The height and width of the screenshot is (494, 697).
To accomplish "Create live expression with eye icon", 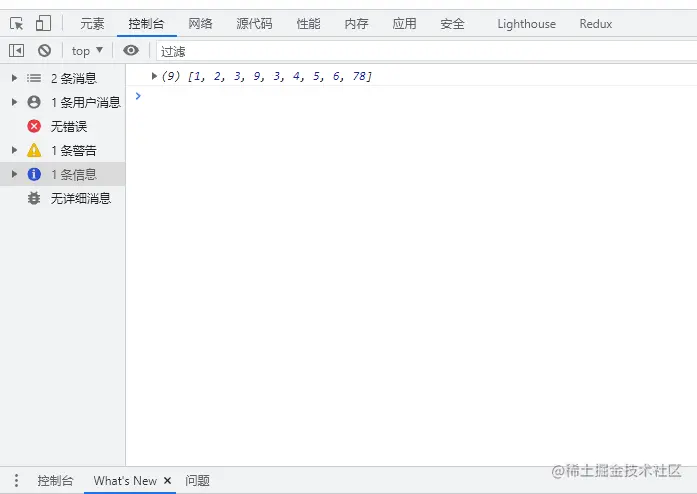I will point(131,50).
